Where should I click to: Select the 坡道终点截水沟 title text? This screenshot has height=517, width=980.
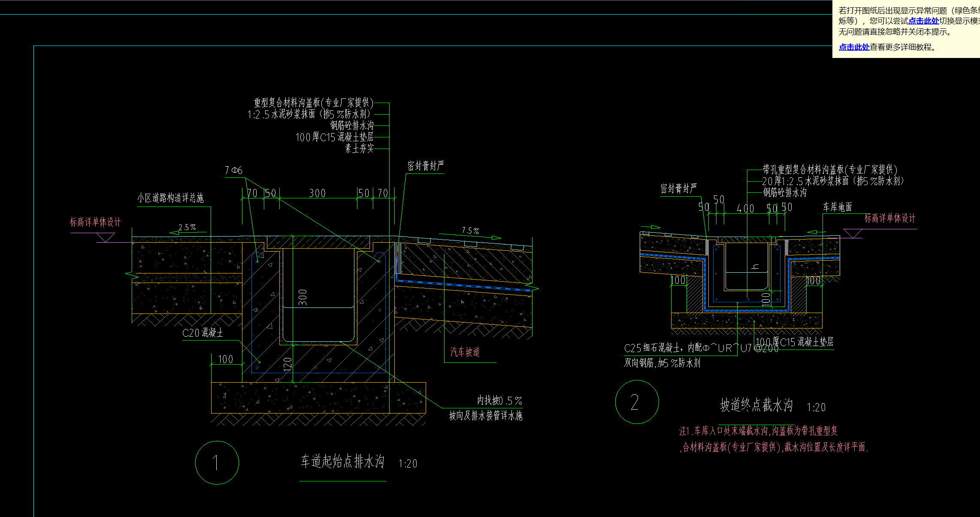pos(756,405)
